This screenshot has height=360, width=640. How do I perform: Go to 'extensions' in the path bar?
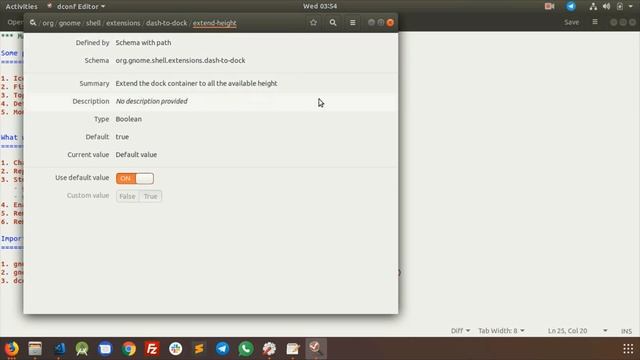tap(123, 23)
